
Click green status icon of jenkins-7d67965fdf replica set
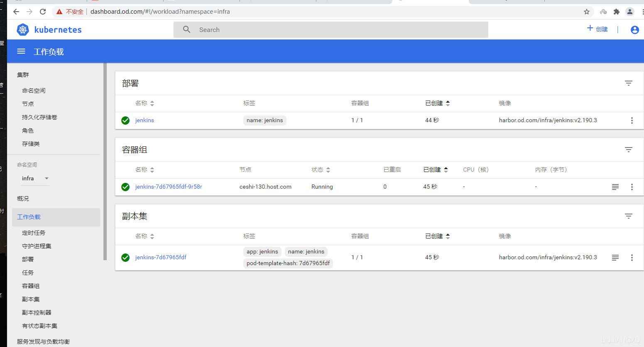tap(125, 258)
